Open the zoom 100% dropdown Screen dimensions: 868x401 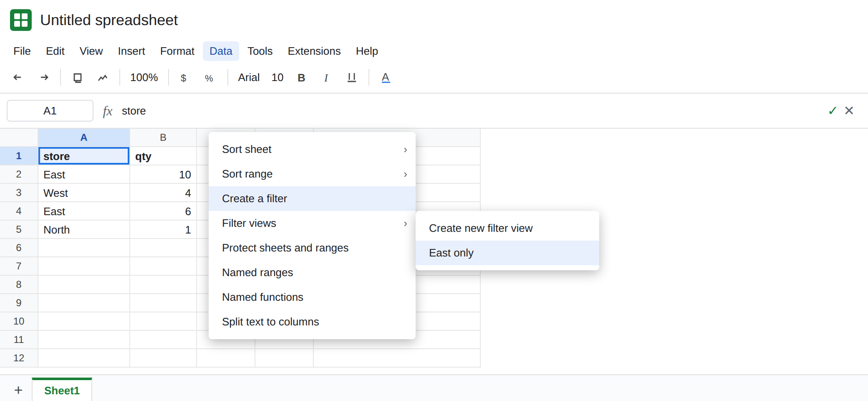pyautogui.click(x=144, y=78)
